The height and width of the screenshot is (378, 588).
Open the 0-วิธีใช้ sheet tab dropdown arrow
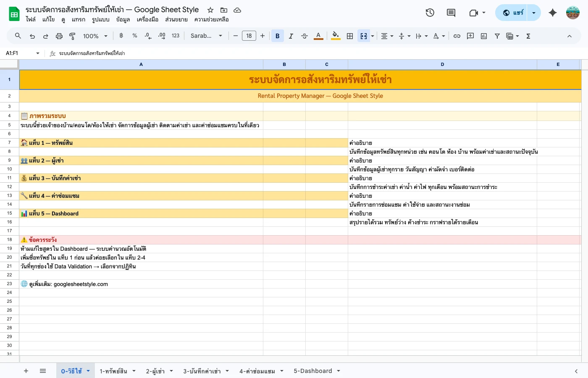88,371
